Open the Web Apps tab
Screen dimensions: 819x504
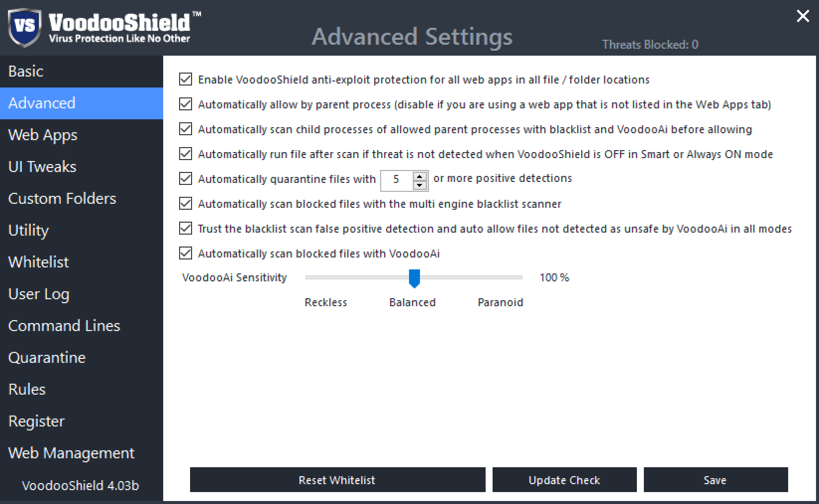[x=43, y=135]
